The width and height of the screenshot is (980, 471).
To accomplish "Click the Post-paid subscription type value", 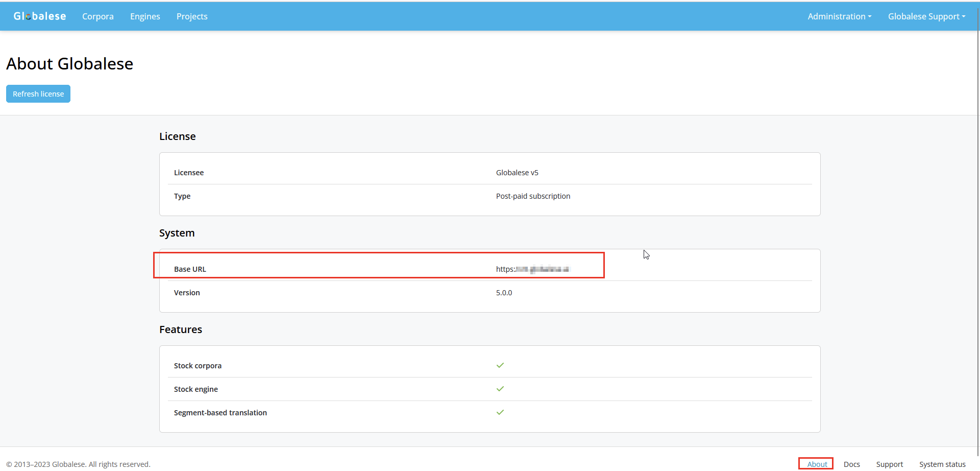I will pyautogui.click(x=533, y=196).
